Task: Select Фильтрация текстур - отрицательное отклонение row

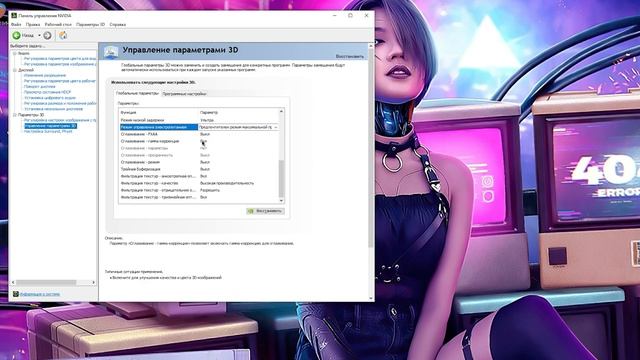Action: pos(199,190)
